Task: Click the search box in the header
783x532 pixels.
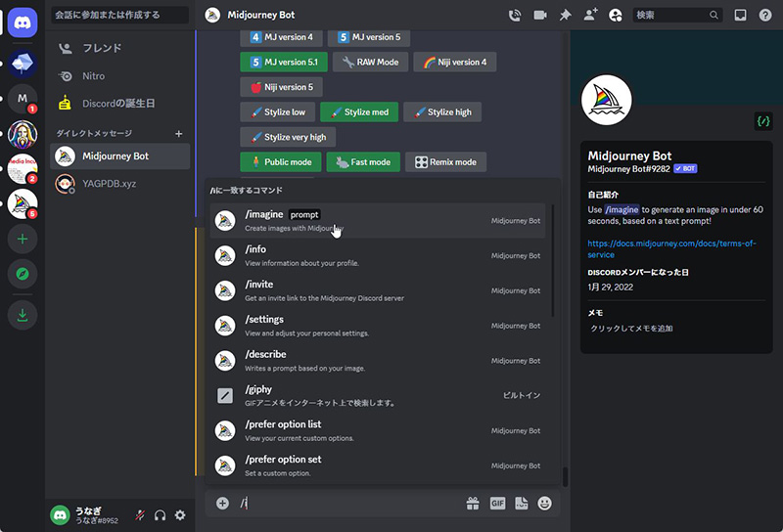Action: [677, 15]
